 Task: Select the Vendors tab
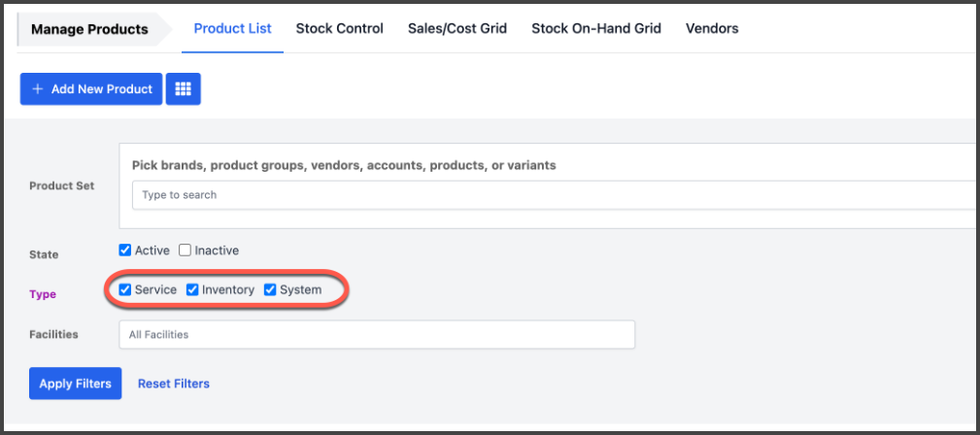712,28
